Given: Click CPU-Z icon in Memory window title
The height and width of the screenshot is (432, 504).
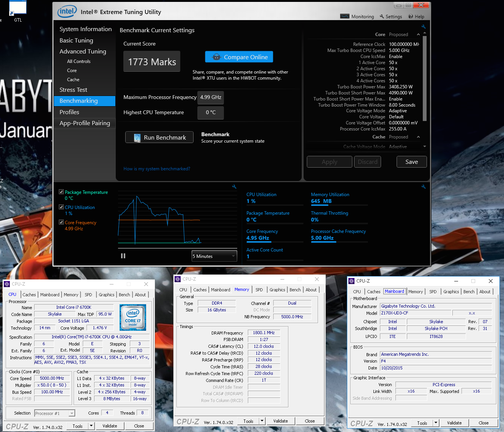Looking at the screenshot, I should point(177,279).
